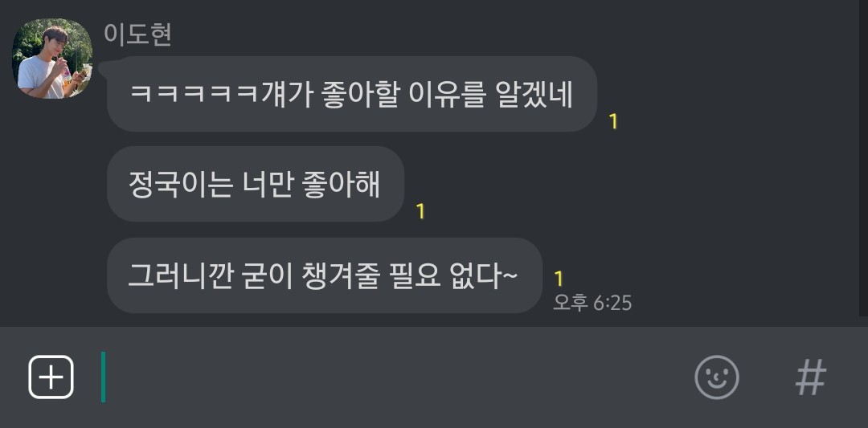The width and height of the screenshot is (868, 428).
Task: Open the attachment menu with the plus button
Action: 51,377
